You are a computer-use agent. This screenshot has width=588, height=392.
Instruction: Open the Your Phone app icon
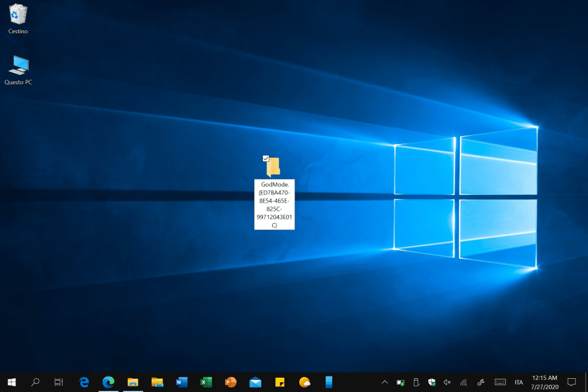[329, 382]
